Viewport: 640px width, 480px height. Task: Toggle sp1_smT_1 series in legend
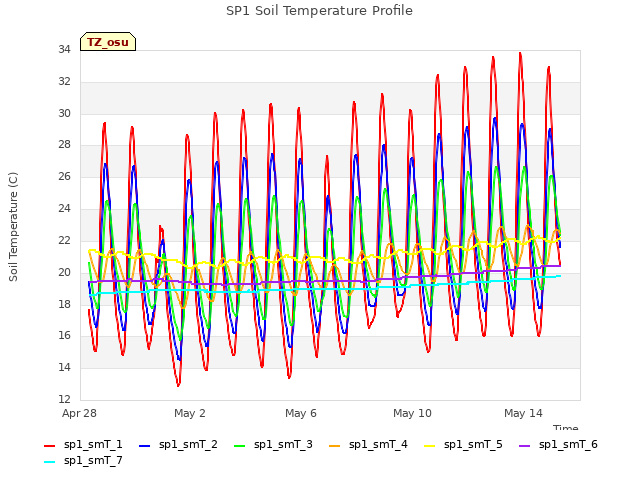83,444
